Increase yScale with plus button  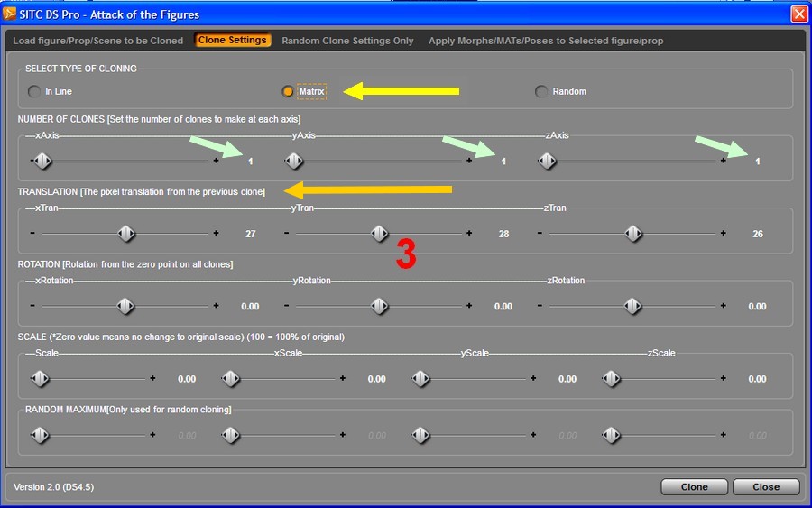[533, 378]
